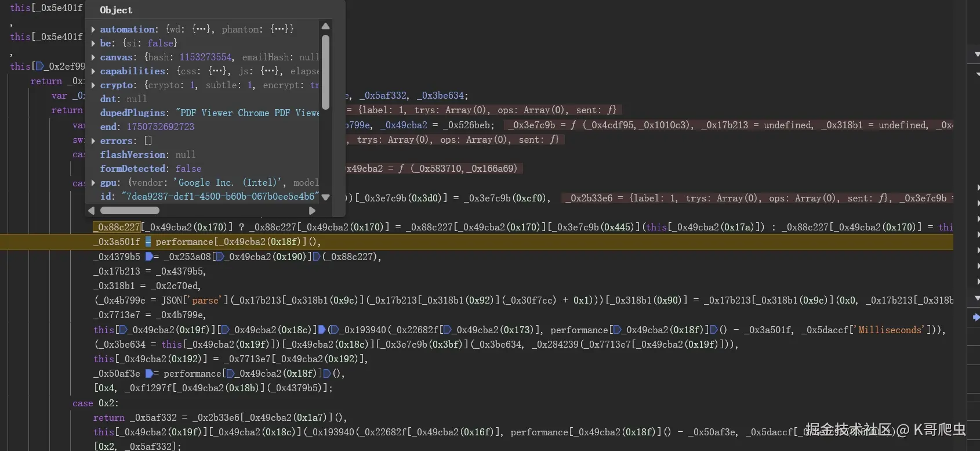Click the '[0x2, _0x5af332];' line
The height and width of the screenshot is (451, 980).
click(x=137, y=446)
